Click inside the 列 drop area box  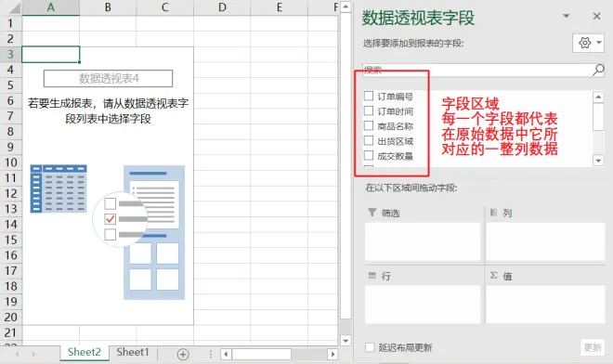click(545, 241)
